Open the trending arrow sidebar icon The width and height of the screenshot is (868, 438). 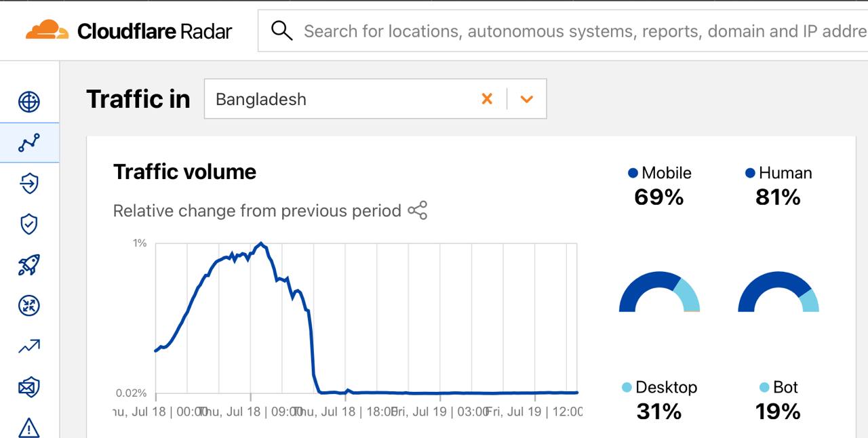coord(29,347)
